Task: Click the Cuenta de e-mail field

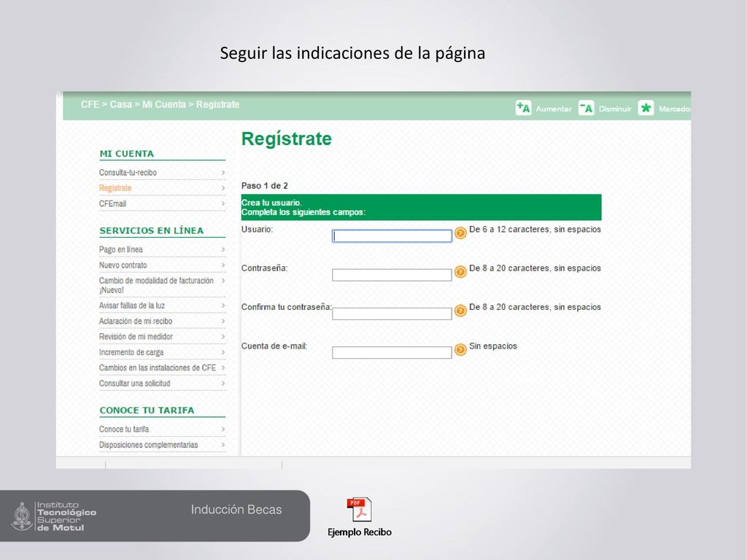Action: [x=392, y=352]
